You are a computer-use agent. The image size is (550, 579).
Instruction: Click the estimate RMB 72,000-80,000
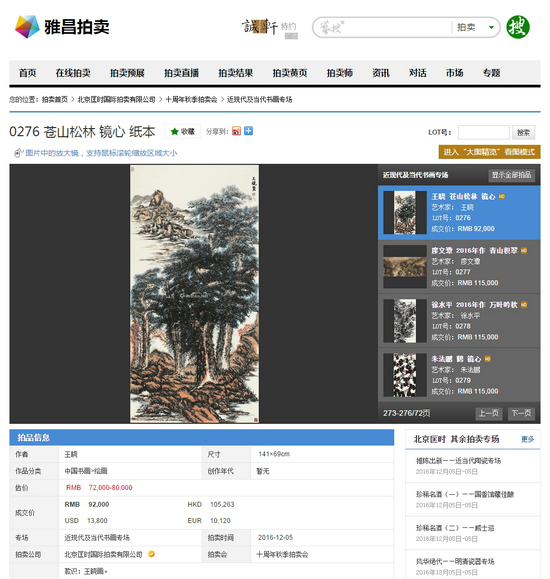click(x=99, y=487)
